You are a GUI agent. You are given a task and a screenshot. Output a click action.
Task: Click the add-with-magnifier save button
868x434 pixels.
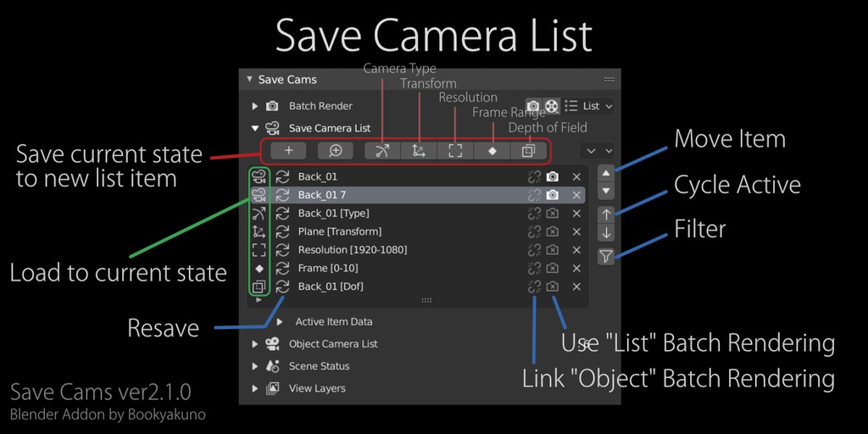point(335,151)
